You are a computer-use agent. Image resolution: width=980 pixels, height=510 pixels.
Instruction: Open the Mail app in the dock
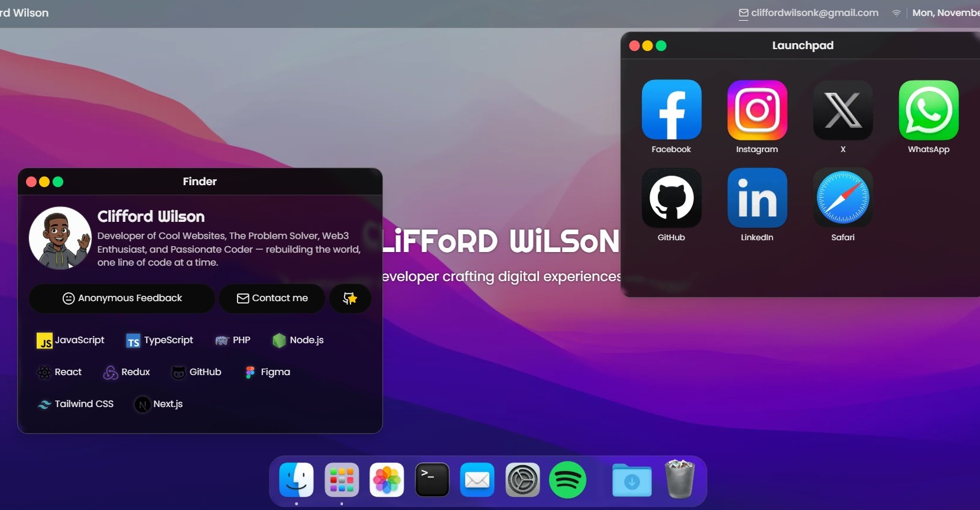[x=477, y=480]
